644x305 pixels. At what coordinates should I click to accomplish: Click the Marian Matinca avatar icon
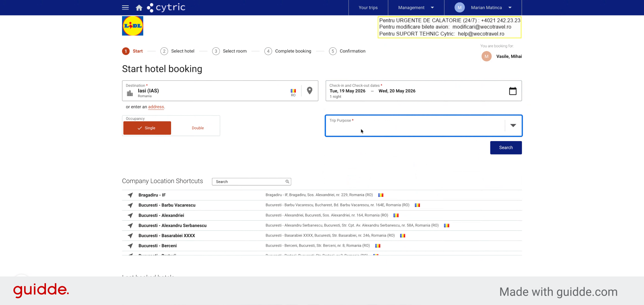point(460,7)
